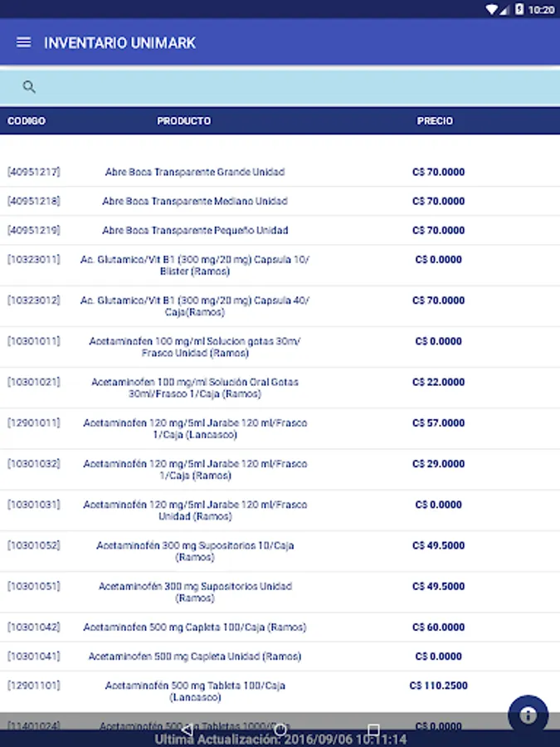
Task: Open Ac. Glutamico Capsula 10/Blister product
Action: tap(195, 266)
